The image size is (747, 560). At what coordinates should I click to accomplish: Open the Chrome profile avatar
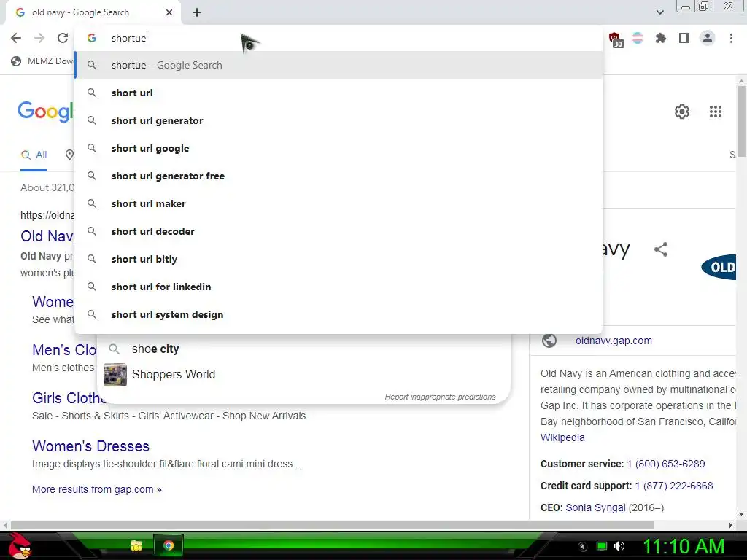click(708, 38)
